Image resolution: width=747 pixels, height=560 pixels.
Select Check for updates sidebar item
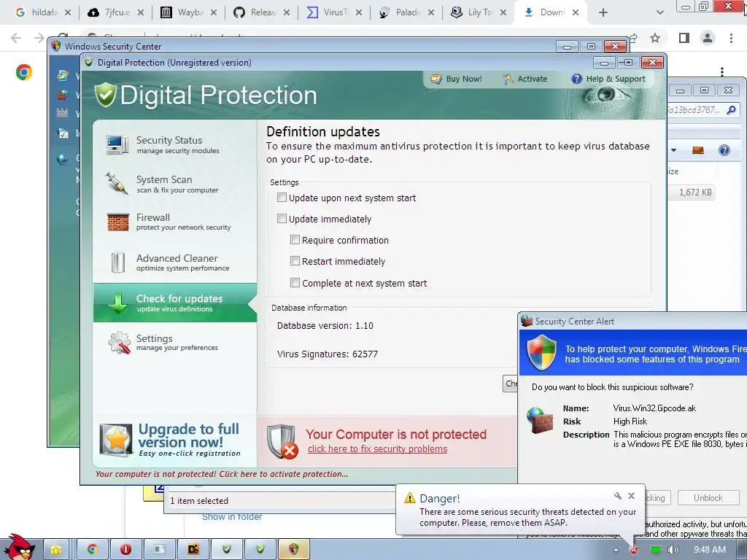[x=174, y=303]
